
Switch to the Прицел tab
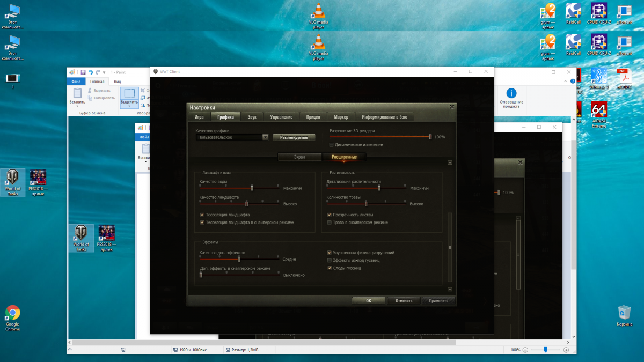coord(313,117)
